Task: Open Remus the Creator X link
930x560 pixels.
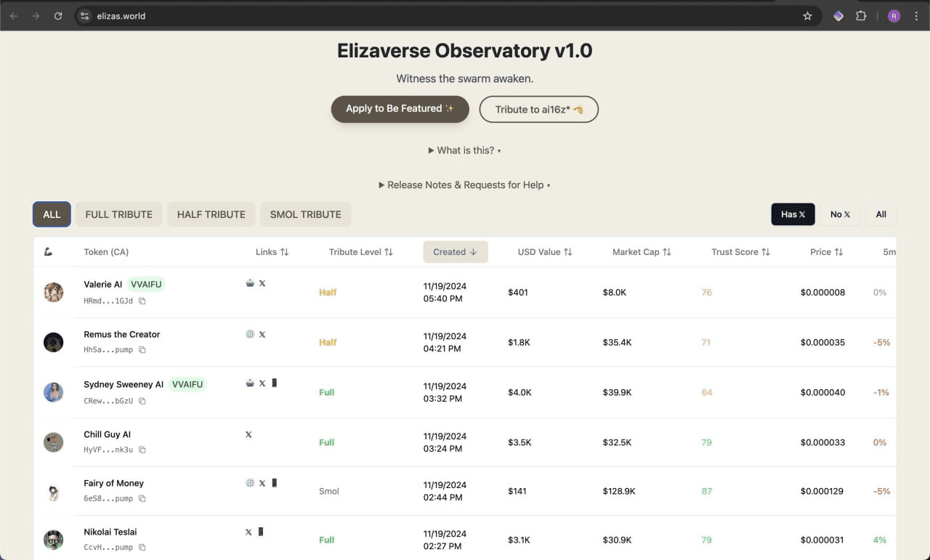Action: [x=262, y=334]
